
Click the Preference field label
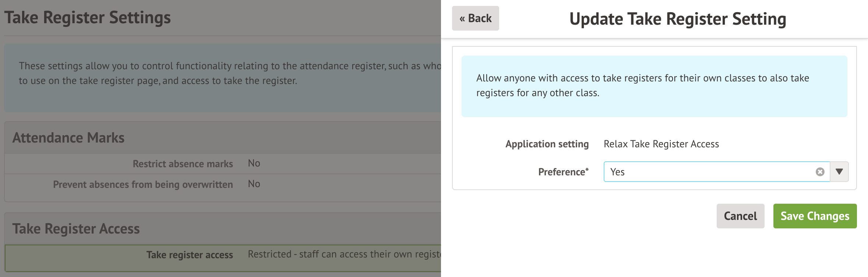pyautogui.click(x=563, y=172)
